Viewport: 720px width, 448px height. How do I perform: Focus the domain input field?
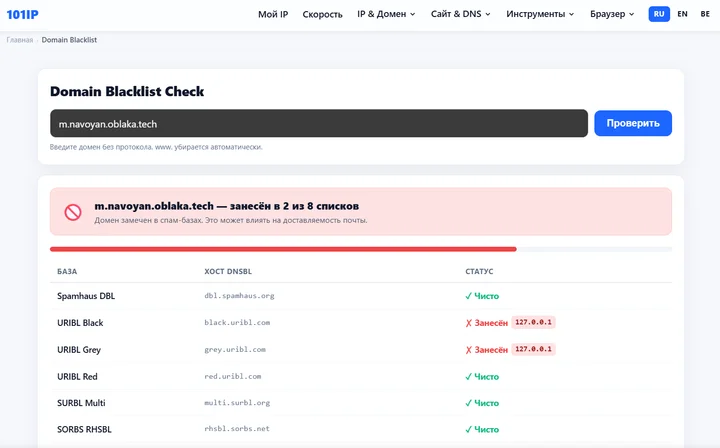click(x=319, y=123)
